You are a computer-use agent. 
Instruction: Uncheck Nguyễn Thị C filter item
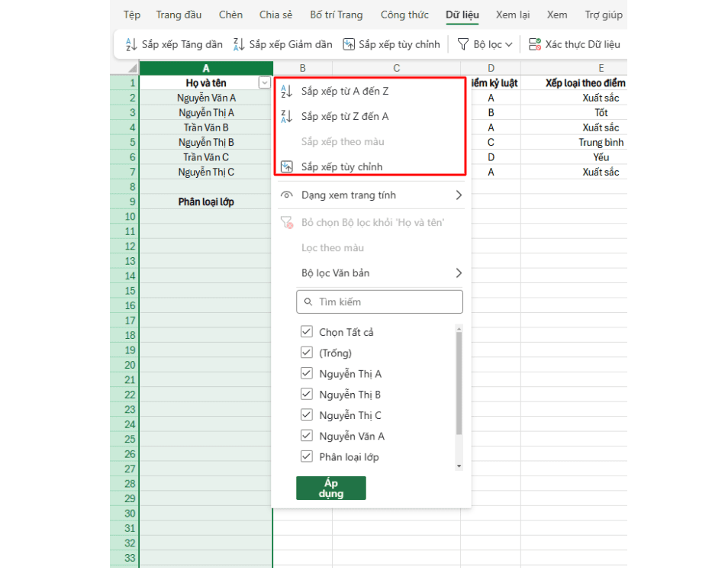click(307, 414)
